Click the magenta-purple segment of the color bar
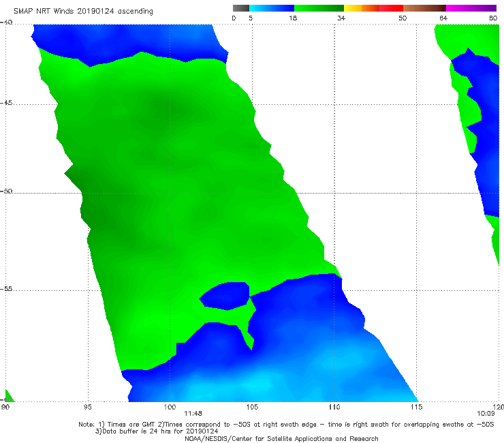The image size is (504, 443). click(x=471, y=8)
